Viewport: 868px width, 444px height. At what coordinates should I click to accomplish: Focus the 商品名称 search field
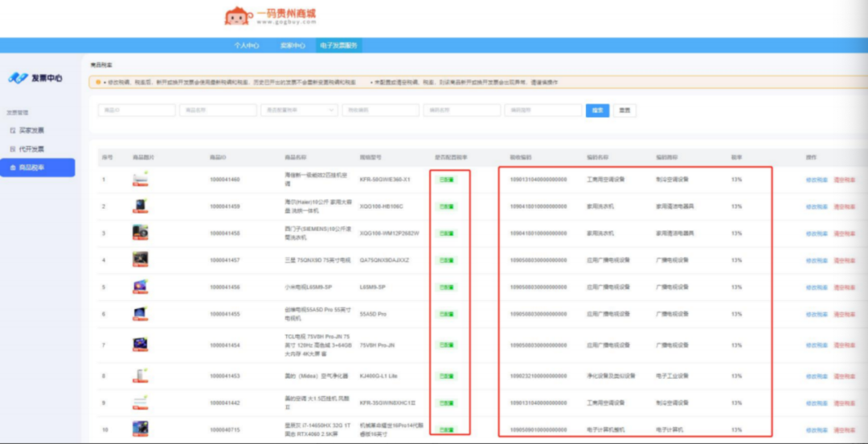[218, 110]
